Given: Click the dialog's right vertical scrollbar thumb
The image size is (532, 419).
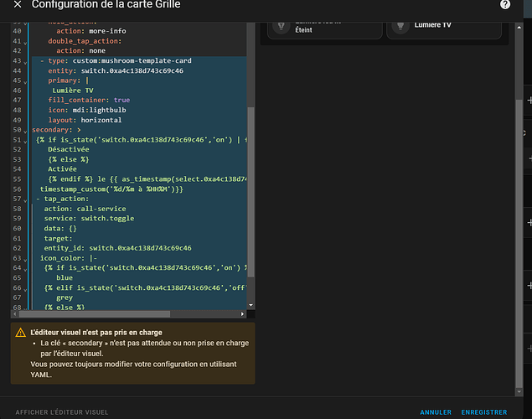Looking at the screenshot, I should [x=519, y=243].
